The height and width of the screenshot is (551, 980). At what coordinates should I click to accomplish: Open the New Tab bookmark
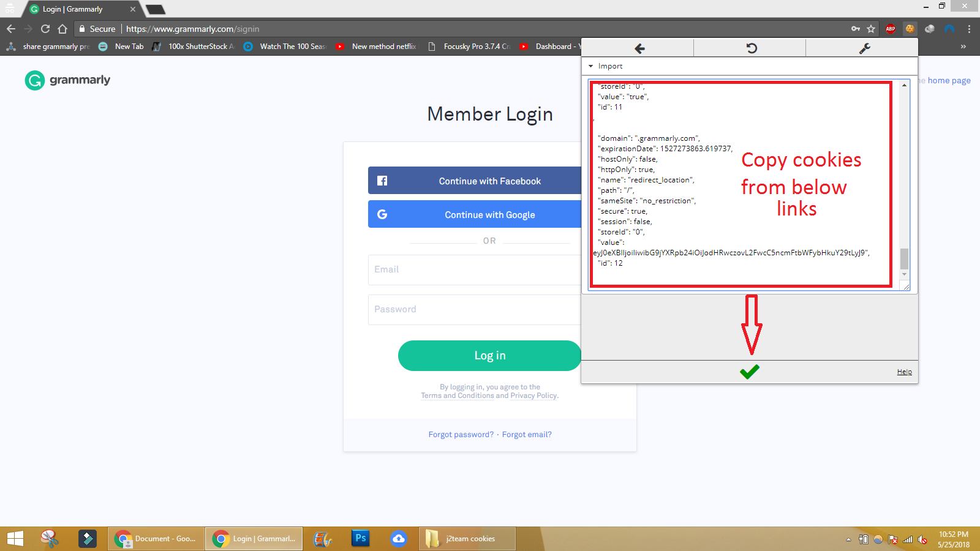tap(121, 47)
